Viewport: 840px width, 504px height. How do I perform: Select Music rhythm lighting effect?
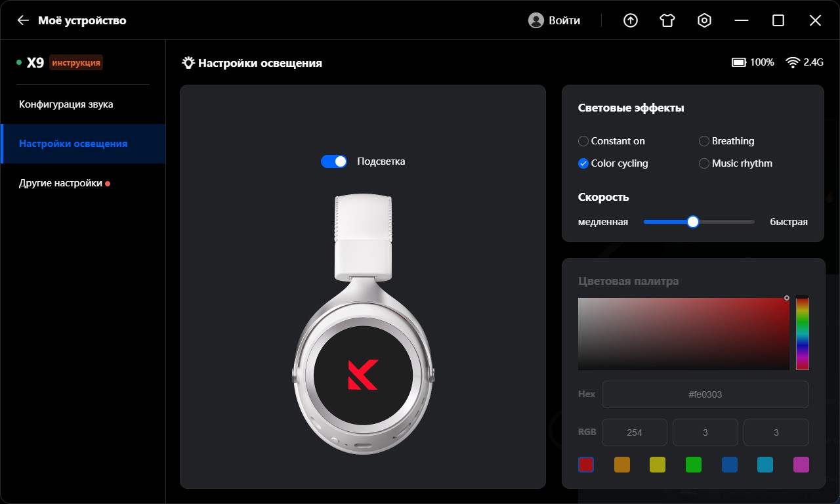pos(736,163)
